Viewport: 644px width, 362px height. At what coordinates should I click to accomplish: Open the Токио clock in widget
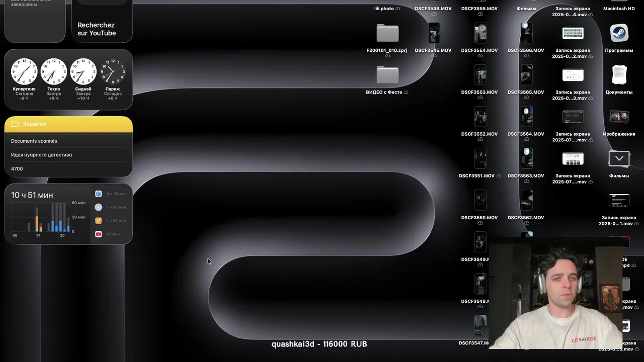click(54, 71)
